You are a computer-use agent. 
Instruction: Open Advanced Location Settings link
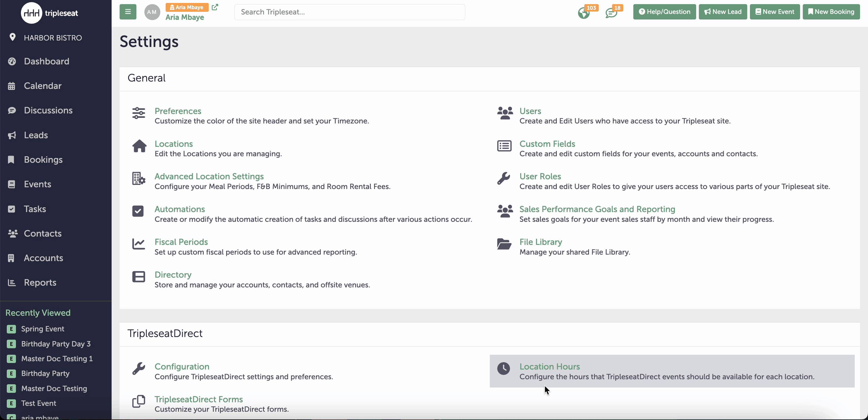pyautogui.click(x=209, y=176)
